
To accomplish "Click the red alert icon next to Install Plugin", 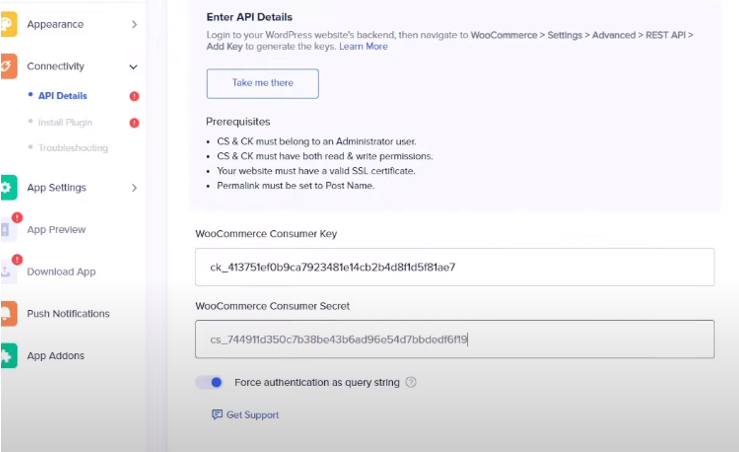I will [134, 123].
